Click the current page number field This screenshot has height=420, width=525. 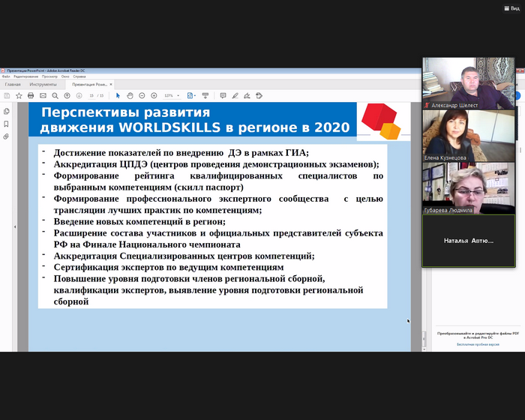92,96
